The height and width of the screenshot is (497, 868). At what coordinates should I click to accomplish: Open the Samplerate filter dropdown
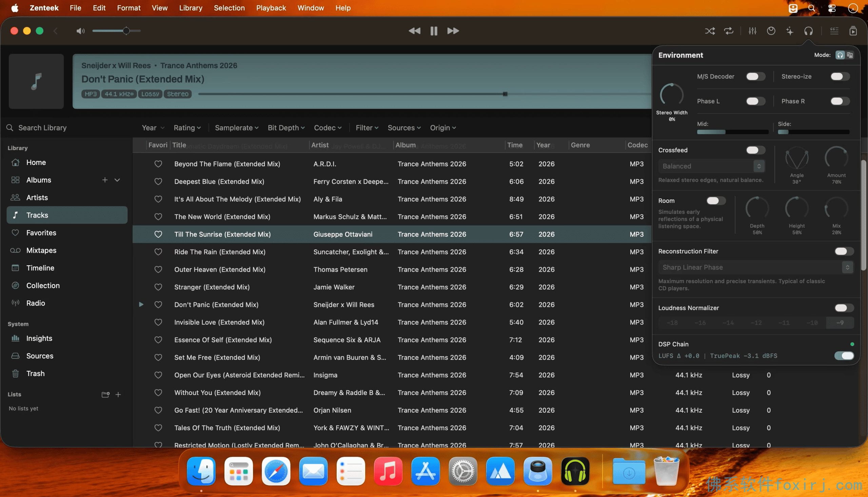point(236,128)
